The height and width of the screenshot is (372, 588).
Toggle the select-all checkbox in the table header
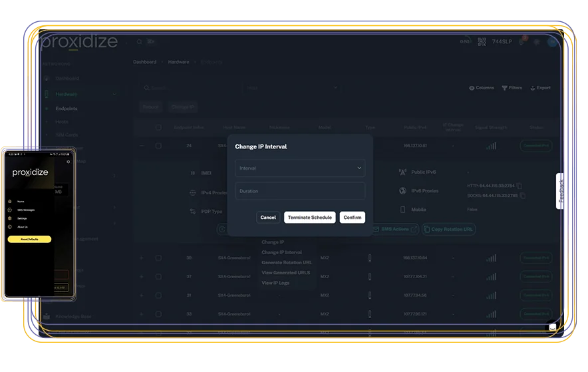pyautogui.click(x=158, y=128)
